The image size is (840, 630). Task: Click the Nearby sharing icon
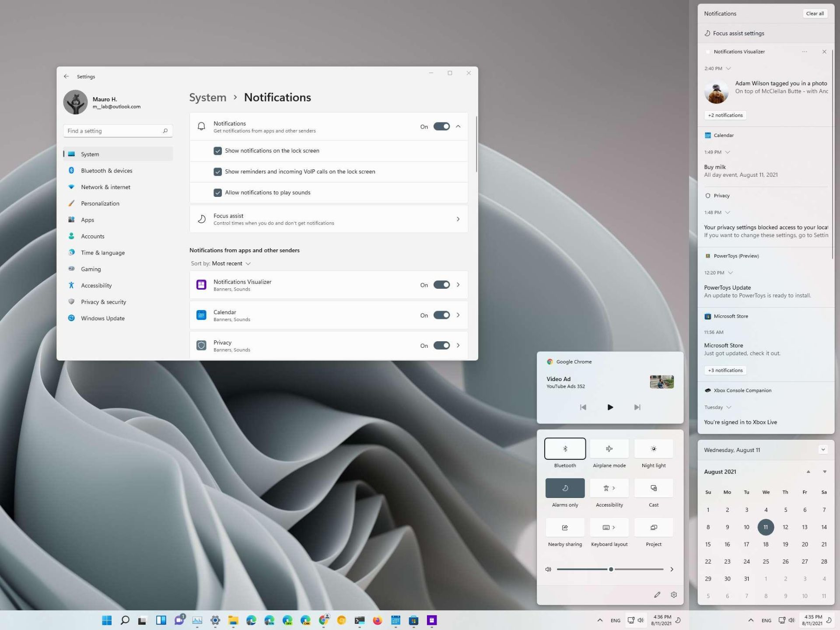tap(565, 528)
